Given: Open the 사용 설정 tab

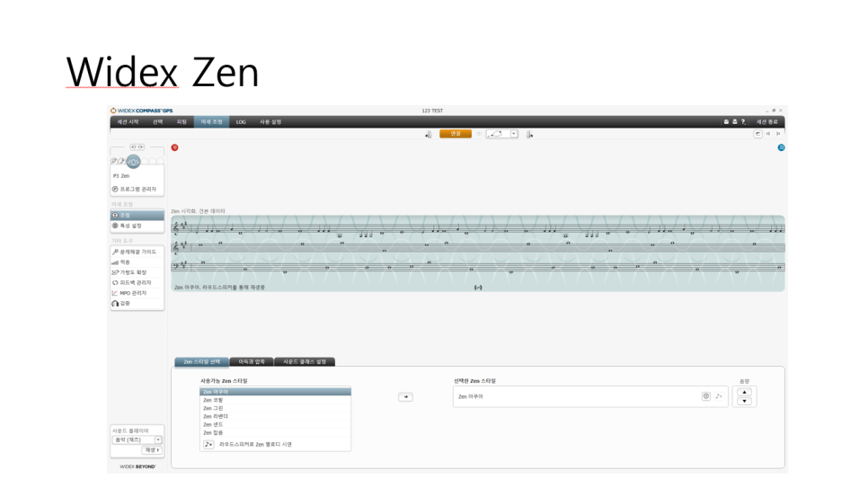Looking at the screenshot, I should [x=270, y=122].
